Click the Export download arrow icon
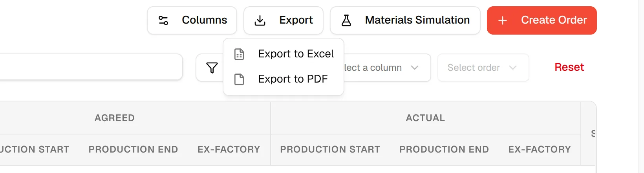This screenshot has width=644, height=173. [260, 20]
